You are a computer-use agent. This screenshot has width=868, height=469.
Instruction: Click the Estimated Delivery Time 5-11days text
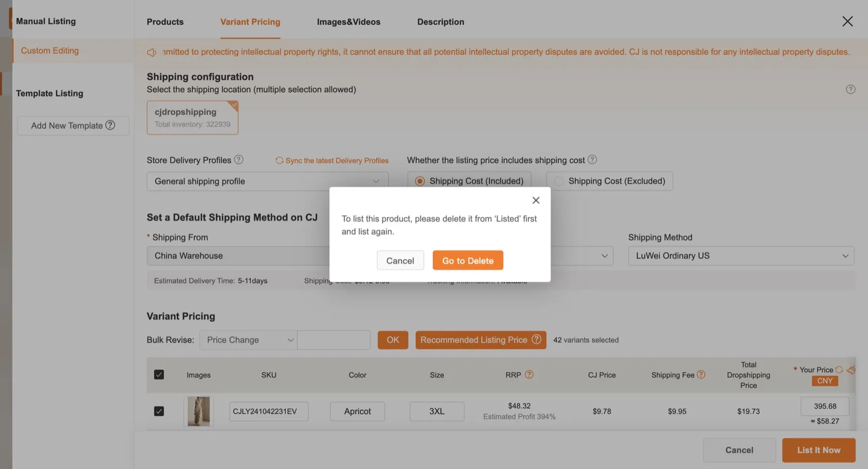coord(210,281)
